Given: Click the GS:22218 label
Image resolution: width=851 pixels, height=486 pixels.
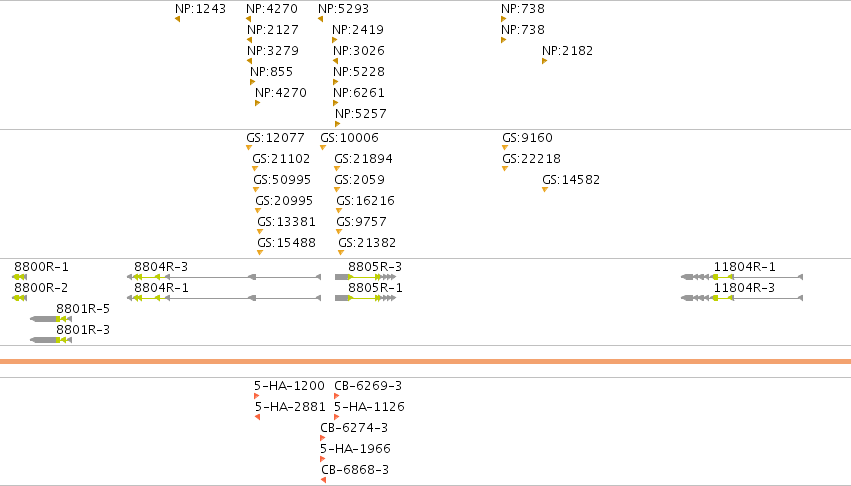Looking at the screenshot, I should (x=531, y=159).
